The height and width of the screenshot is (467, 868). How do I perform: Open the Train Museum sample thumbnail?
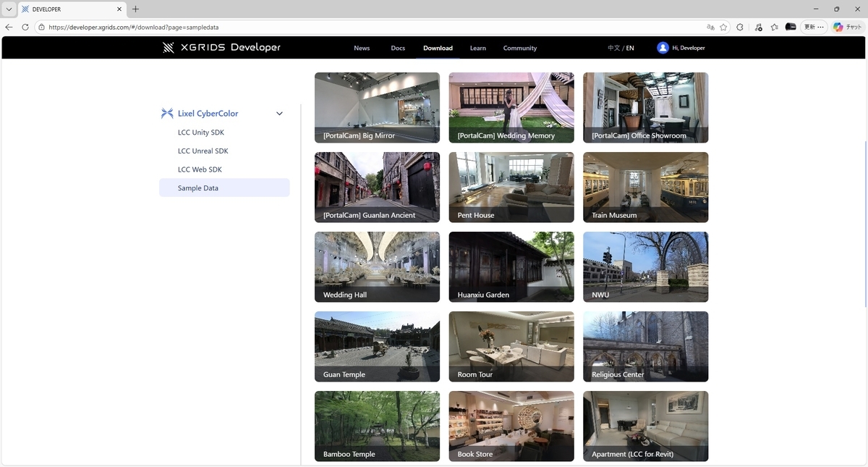pos(645,187)
